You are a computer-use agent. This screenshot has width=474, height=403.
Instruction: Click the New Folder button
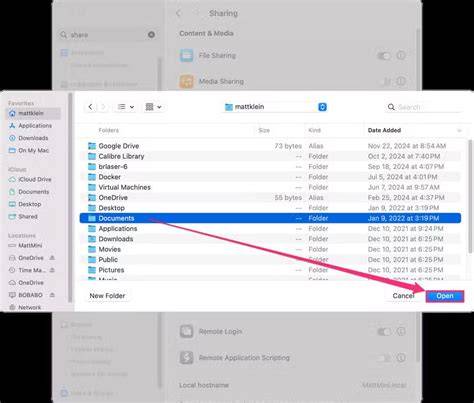pyautogui.click(x=107, y=296)
